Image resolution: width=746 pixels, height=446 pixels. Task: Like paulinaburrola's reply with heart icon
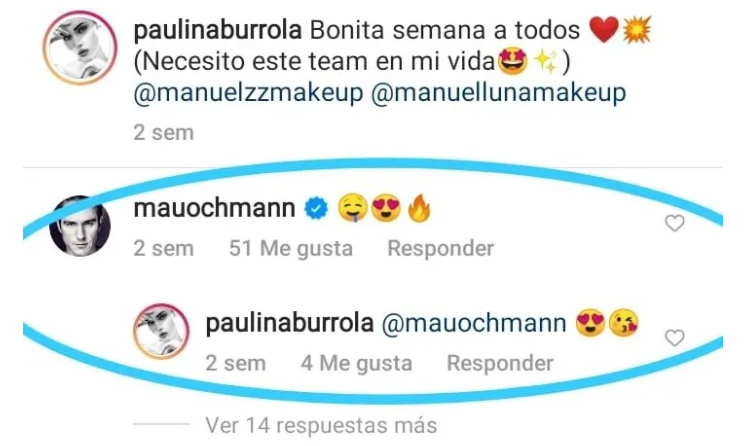click(x=674, y=338)
